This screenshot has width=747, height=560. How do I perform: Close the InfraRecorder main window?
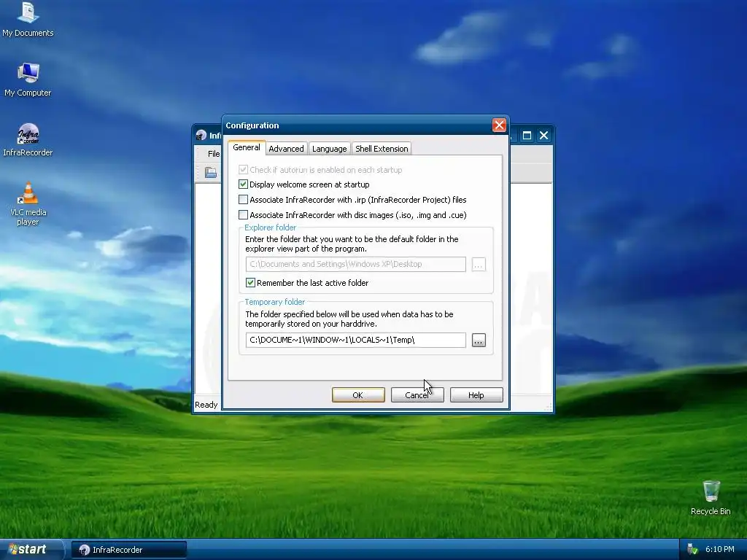(x=543, y=136)
